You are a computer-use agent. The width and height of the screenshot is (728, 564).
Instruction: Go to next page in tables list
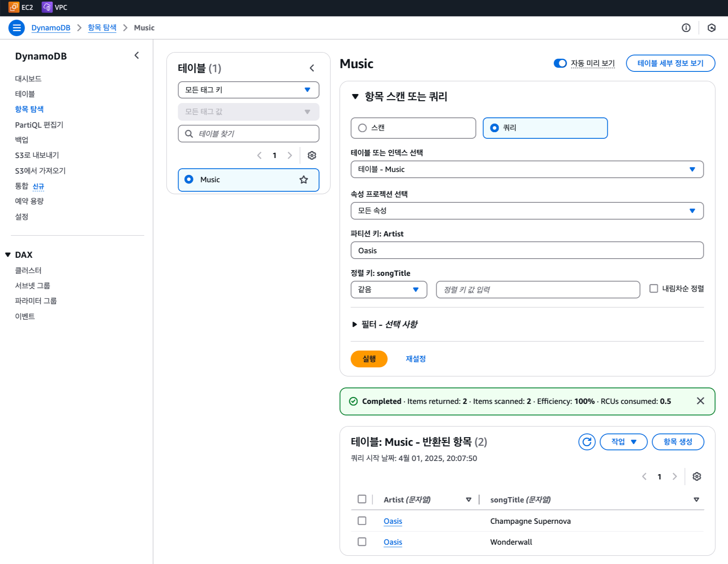pyautogui.click(x=290, y=156)
